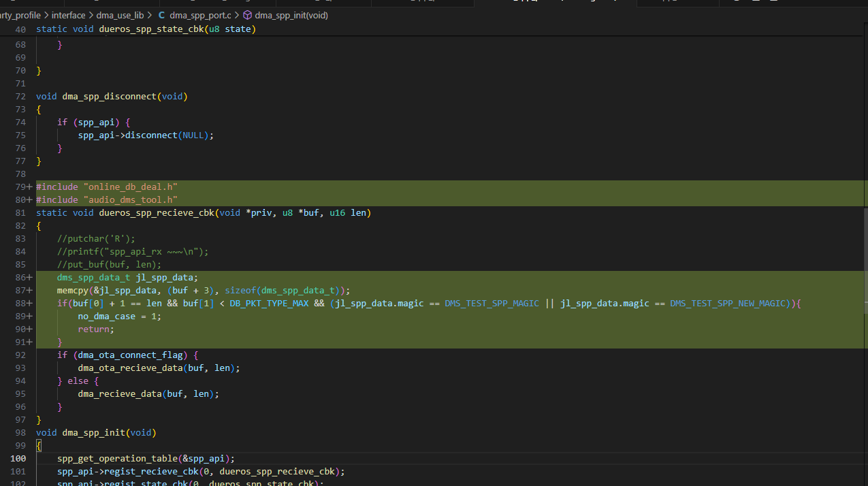The width and height of the screenshot is (868, 486).
Task: Click the cube symbol icon before dma_spp_init
Action: [x=248, y=15]
